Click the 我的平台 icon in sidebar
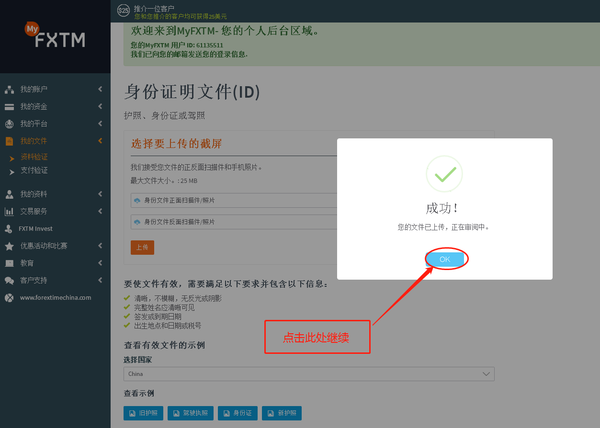 pos(9,124)
